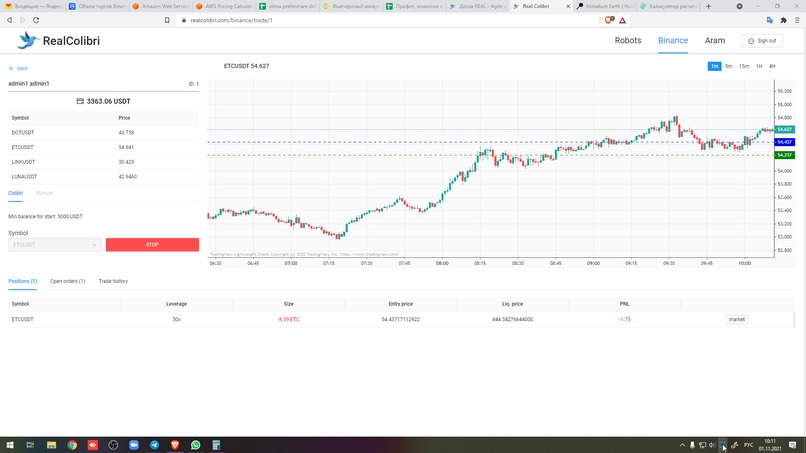Screen dimensions: 806x453
Task: Open a new browser tab with plus
Action: [x=708, y=6]
